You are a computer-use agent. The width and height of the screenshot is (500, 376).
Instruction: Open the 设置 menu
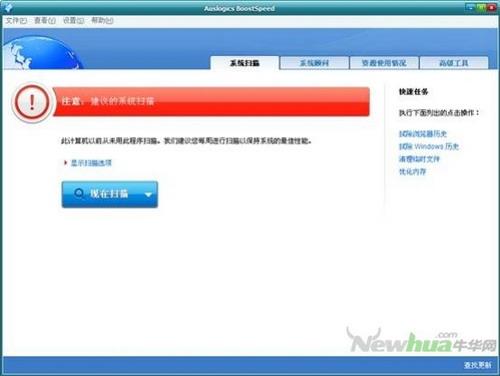[73, 21]
